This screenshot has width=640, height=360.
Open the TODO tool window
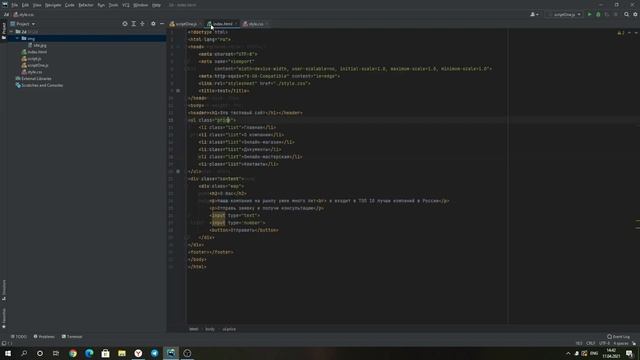pos(19,337)
